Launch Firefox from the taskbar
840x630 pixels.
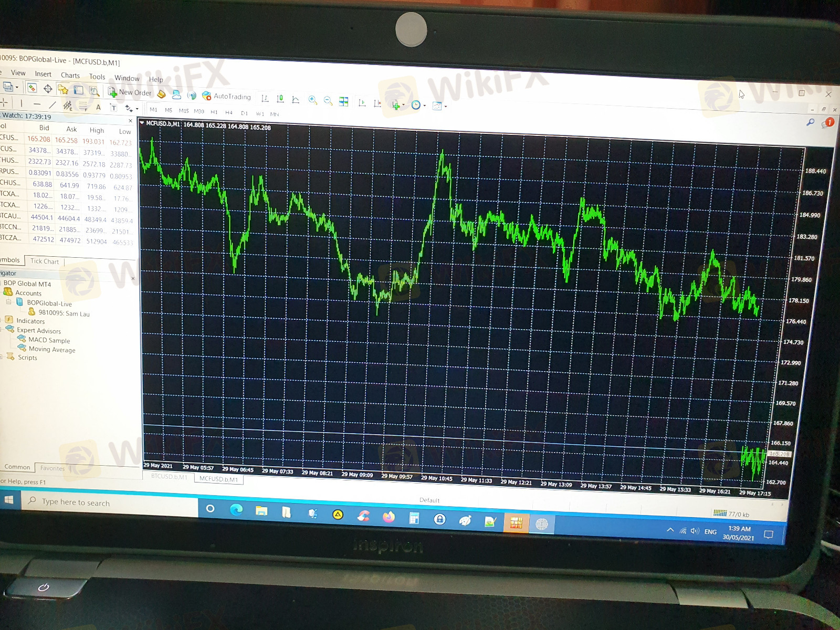(x=388, y=517)
